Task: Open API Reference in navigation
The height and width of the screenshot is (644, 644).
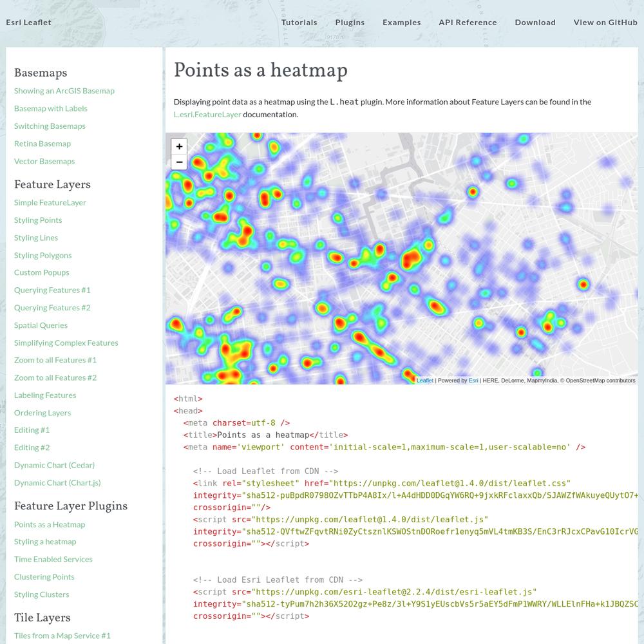Action: 468,23
